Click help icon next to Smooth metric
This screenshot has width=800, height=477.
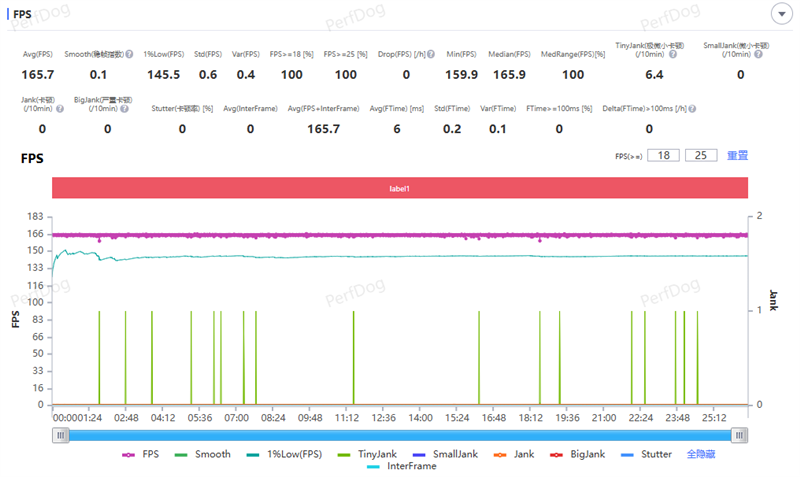click(x=130, y=54)
